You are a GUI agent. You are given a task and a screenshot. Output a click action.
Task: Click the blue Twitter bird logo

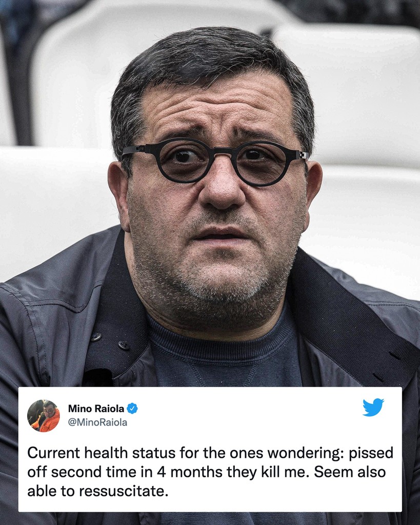click(x=373, y=407)
